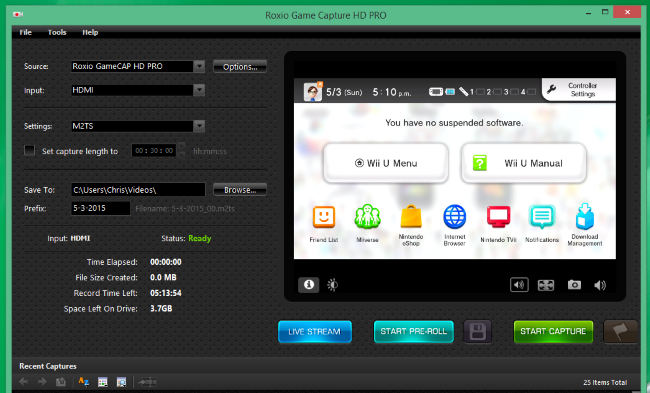
Task: Open the Tools menu
Action: [57, 32]
